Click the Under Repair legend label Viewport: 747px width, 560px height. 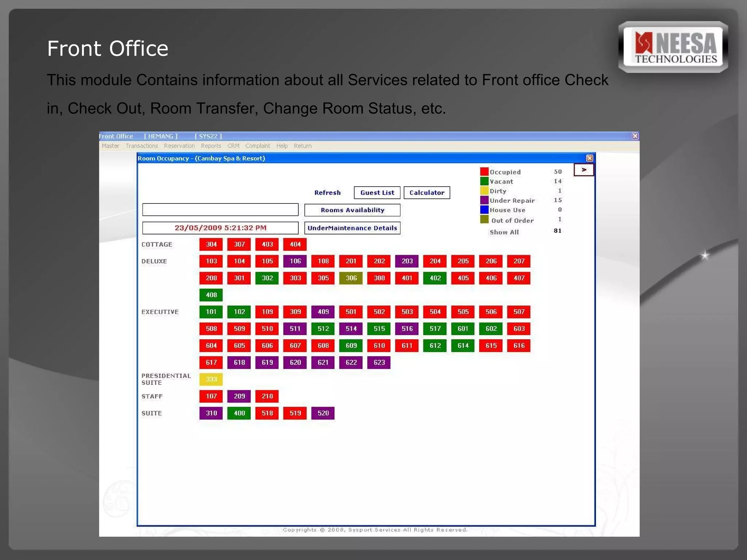click(x=512, y=201)
